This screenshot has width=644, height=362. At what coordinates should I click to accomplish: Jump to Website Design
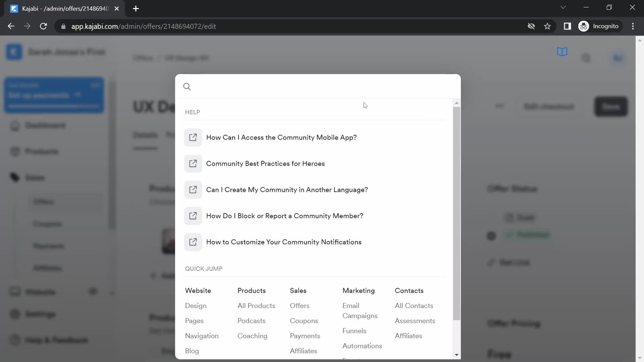click(x=196, y=306)
